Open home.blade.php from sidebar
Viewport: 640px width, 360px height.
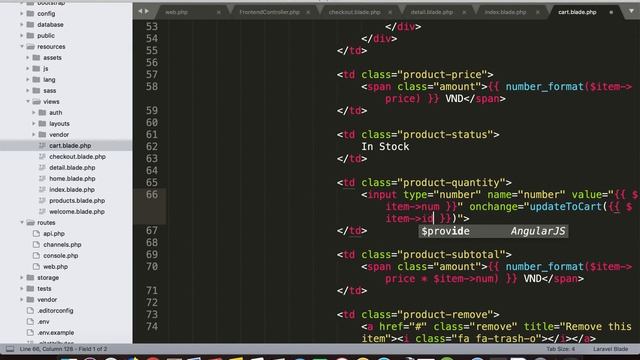coord(72,179)
